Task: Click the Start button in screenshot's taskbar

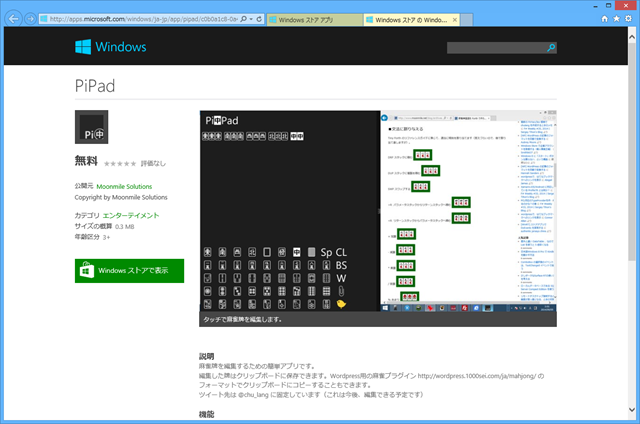Action: tap(385, 308)
